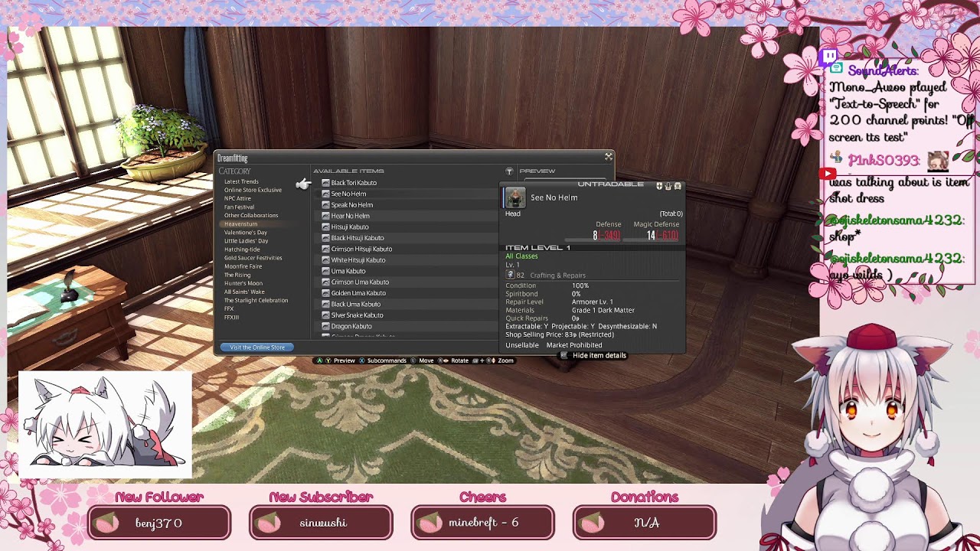The image size is (980, 551).
Task: Click the White Hitsuji Kabuto list icon
Action: click(325, 260)
